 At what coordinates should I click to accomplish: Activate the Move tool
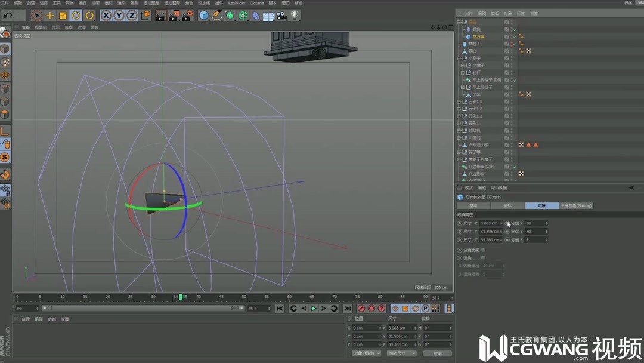49,16
